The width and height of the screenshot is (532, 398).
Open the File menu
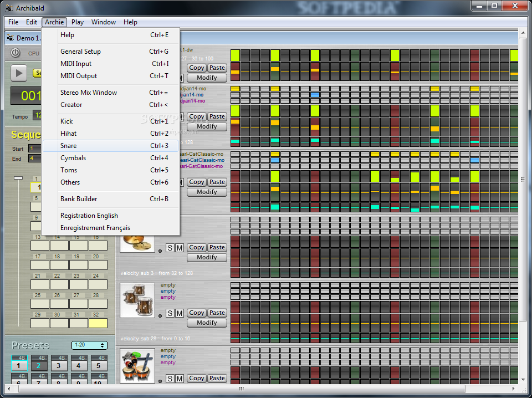coord(13,22)
